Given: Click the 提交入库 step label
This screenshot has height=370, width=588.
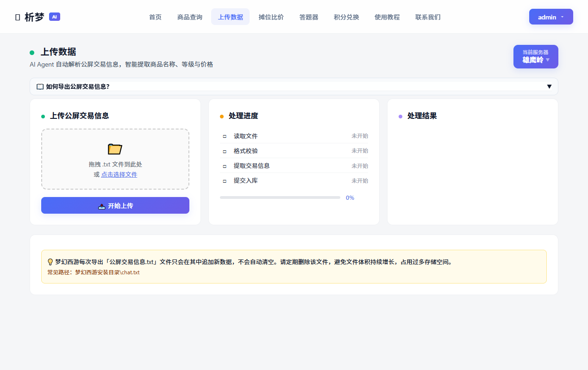Looking at the screenshot, I should pos(246,180).
